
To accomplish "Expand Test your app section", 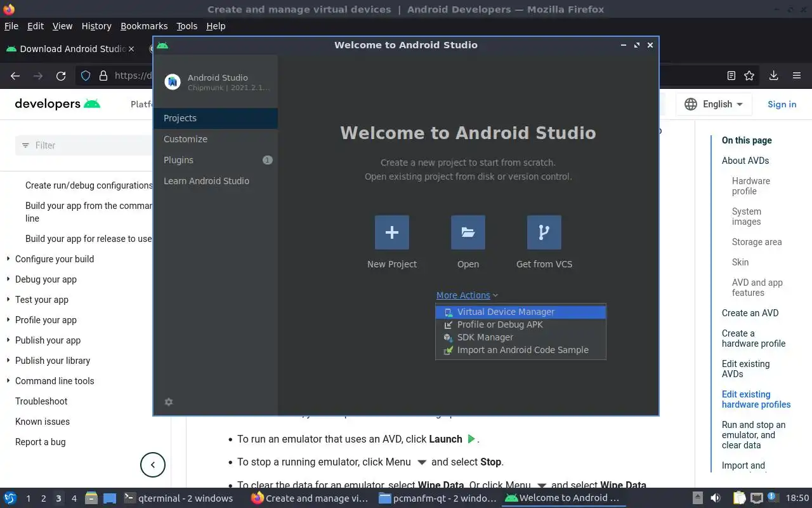I will coord(42,300).
